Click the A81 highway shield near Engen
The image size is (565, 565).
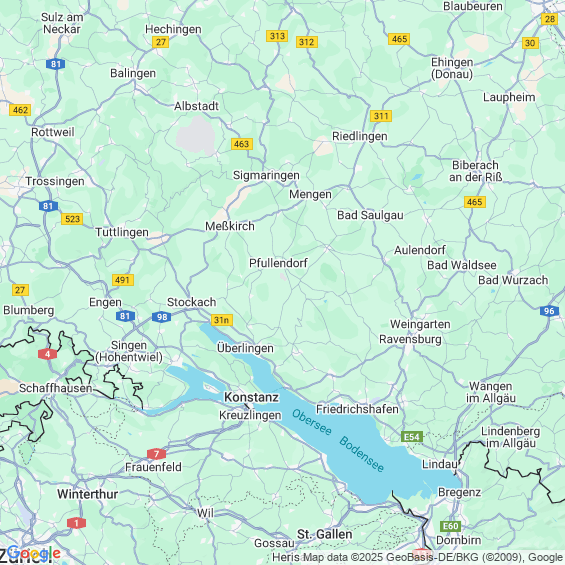click(125, 316)
